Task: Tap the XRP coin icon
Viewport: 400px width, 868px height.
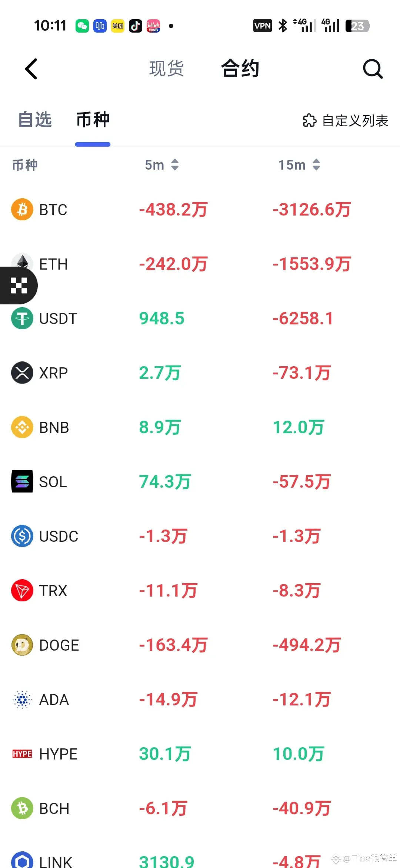Action: tap(22, 373)
